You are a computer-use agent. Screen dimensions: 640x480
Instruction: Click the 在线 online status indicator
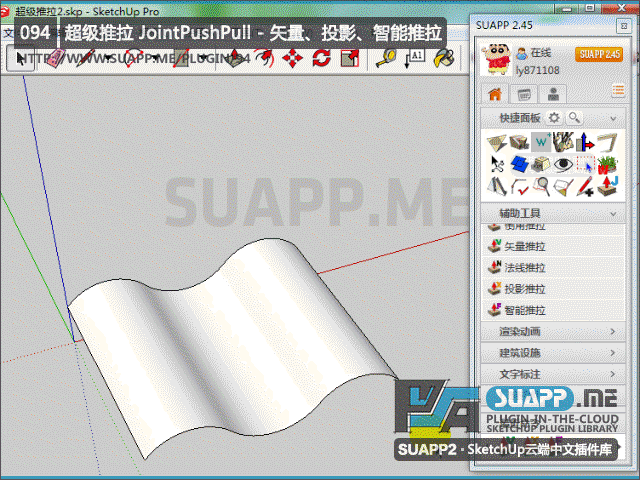pos(533,53)
